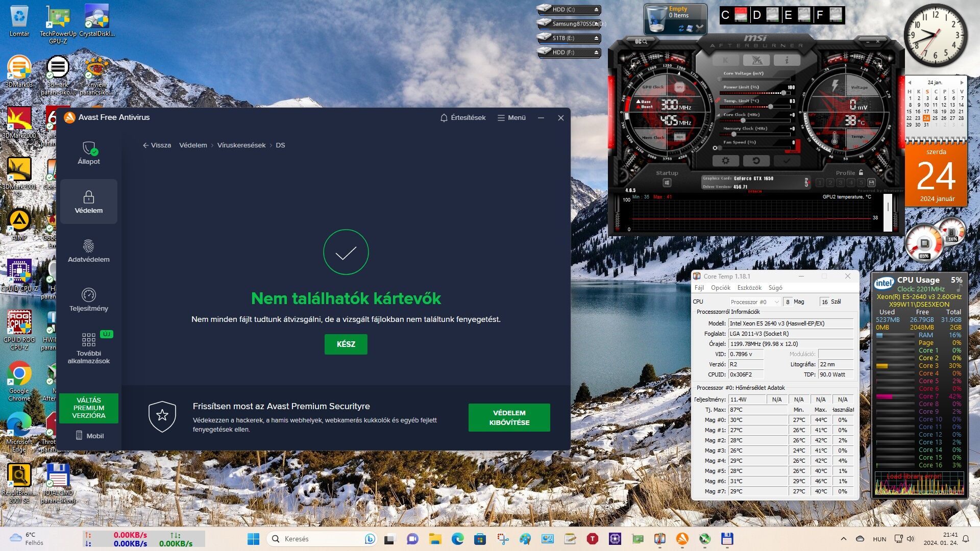The width and height of the screenshot is (980, 551).
Task: Select Afterburner profile slot 1
Action: tap(820, 183)
